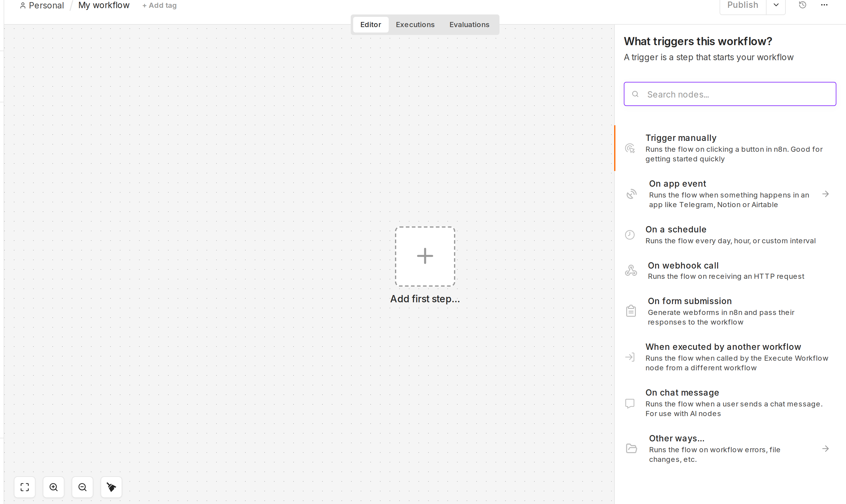The width and height of the screenshot is (846, 504).
Task: Expand Other ways arrow
Action: pos(826,449)
